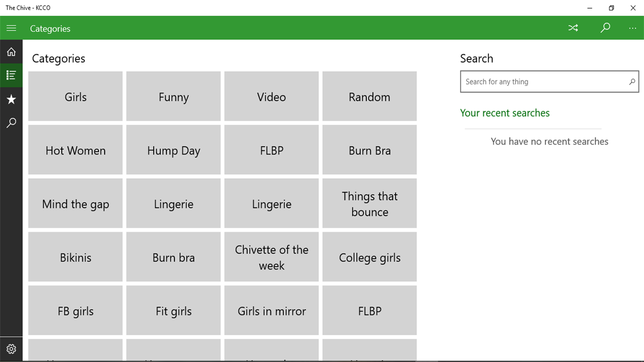Open the Hump Day category

174,150
